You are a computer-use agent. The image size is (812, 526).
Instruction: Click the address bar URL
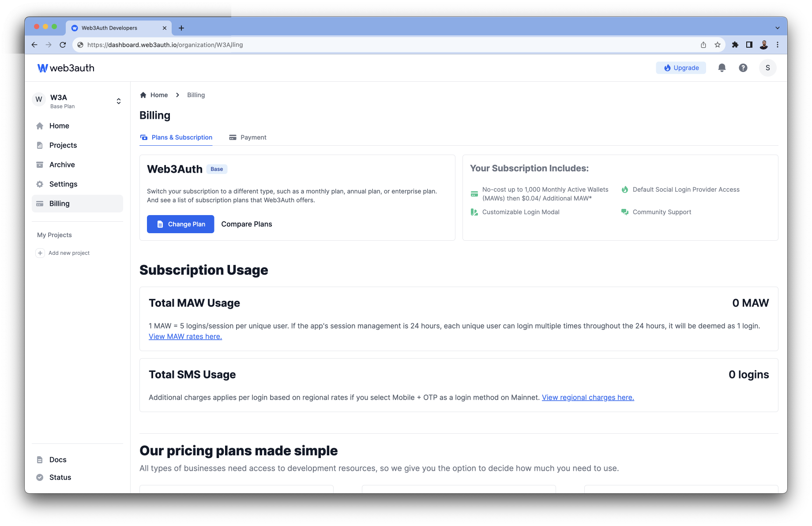(165, 45)
